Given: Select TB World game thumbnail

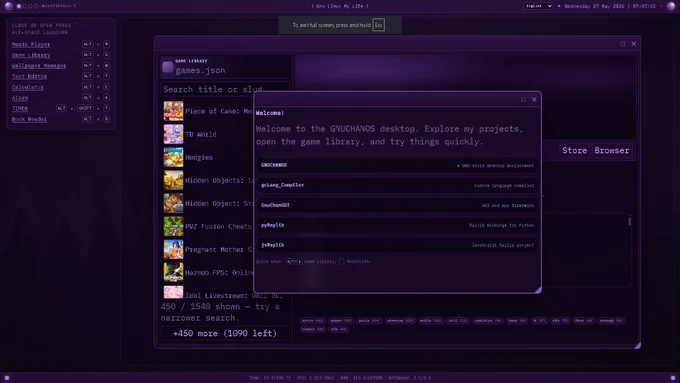Looking at the screenshot, I should [x=173, y=134].
